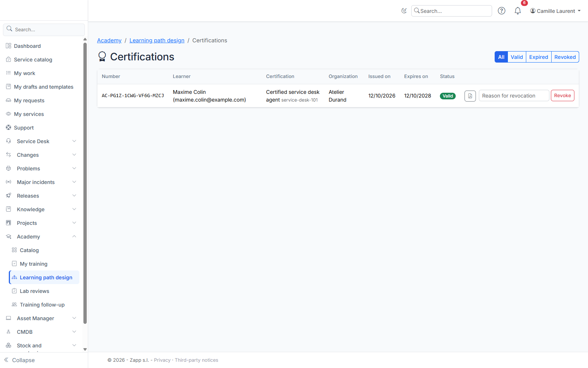
Task: Click the Training follow-up people icon
Action: coord(14,304)
